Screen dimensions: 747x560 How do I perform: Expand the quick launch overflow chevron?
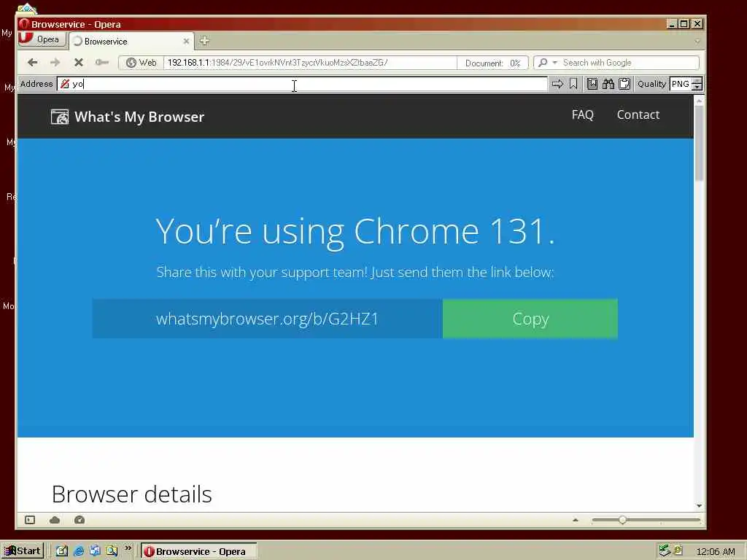click(x=128, y=548)
